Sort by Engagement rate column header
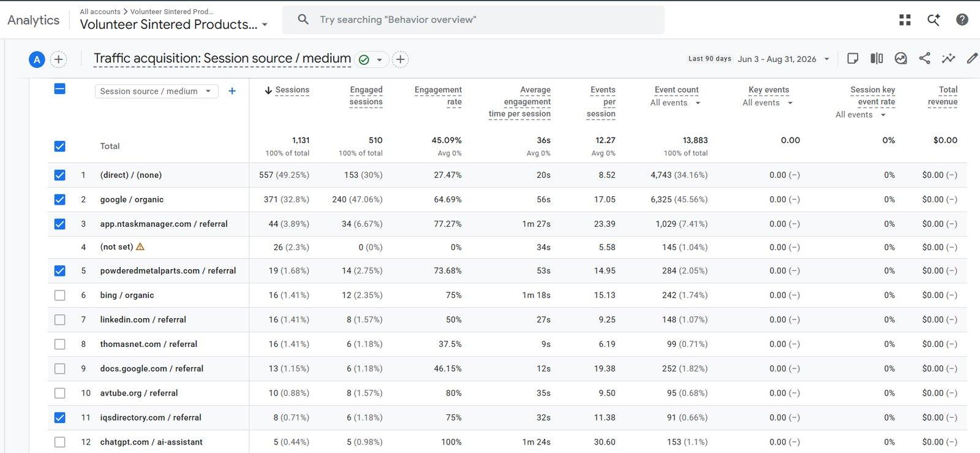Screen dimensions: 980x453 point(438,96)
